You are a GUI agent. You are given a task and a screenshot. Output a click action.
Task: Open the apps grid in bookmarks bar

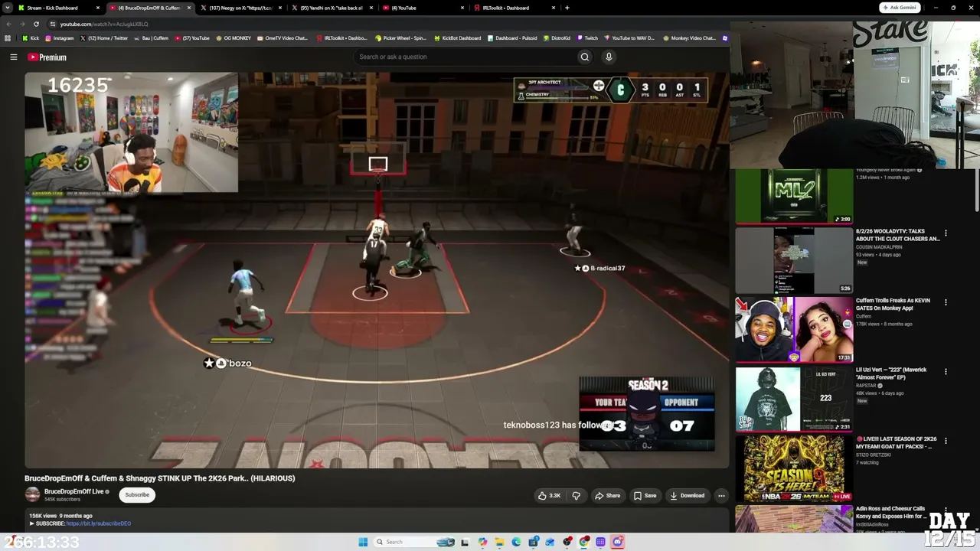tap(8, 38)
